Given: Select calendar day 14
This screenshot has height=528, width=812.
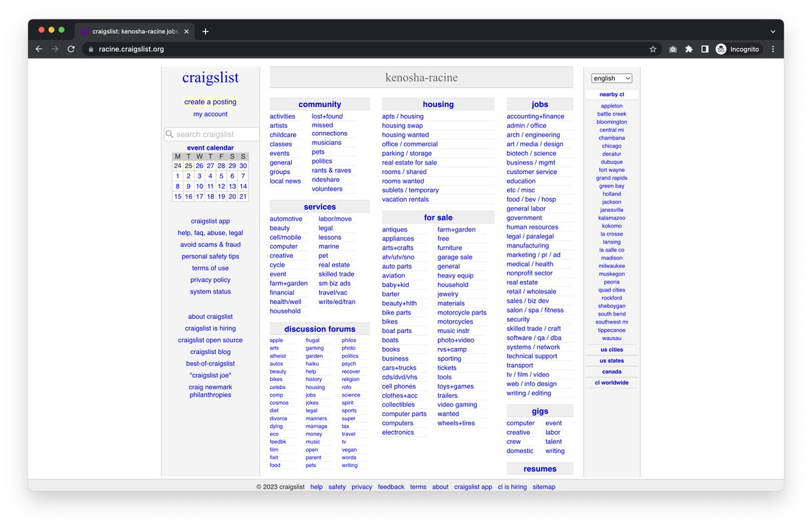Looking at the screenshot, I should click(x=243, y=186).
